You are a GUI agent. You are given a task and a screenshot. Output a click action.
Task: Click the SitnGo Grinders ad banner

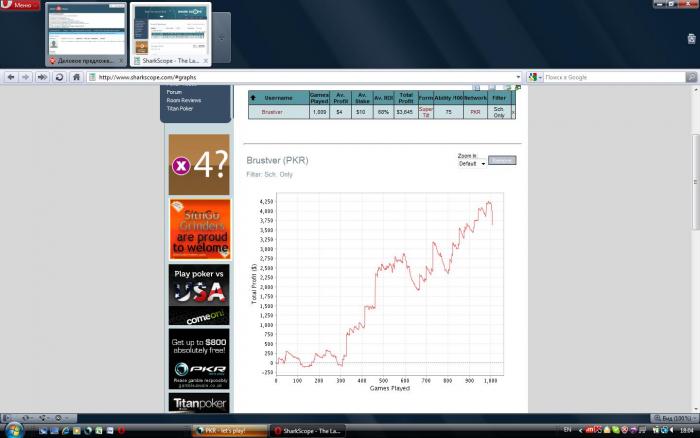200,229
